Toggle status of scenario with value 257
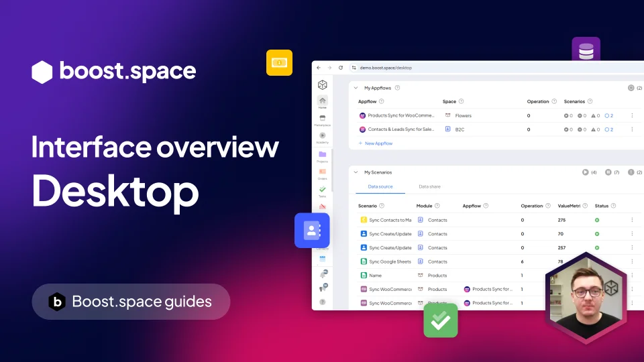Screen dimensions: 644x362 click(x=597, y=248)
